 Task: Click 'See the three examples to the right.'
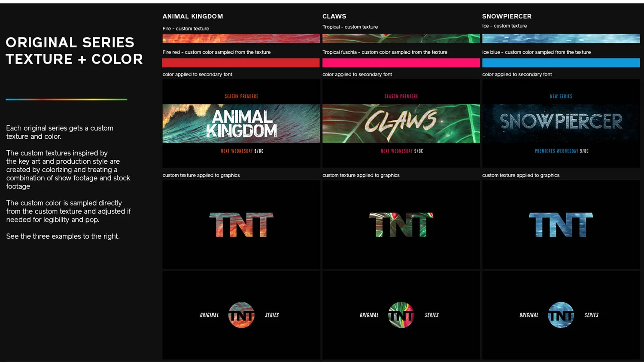click(63, 236)
